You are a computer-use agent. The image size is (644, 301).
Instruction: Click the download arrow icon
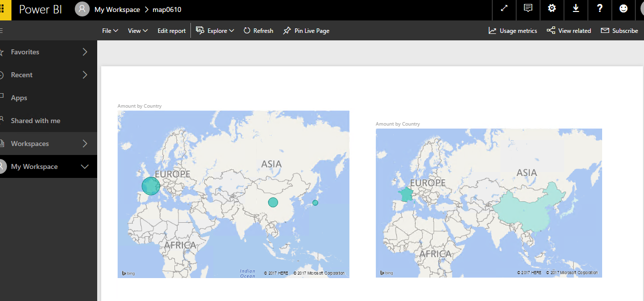click(576, 8)
